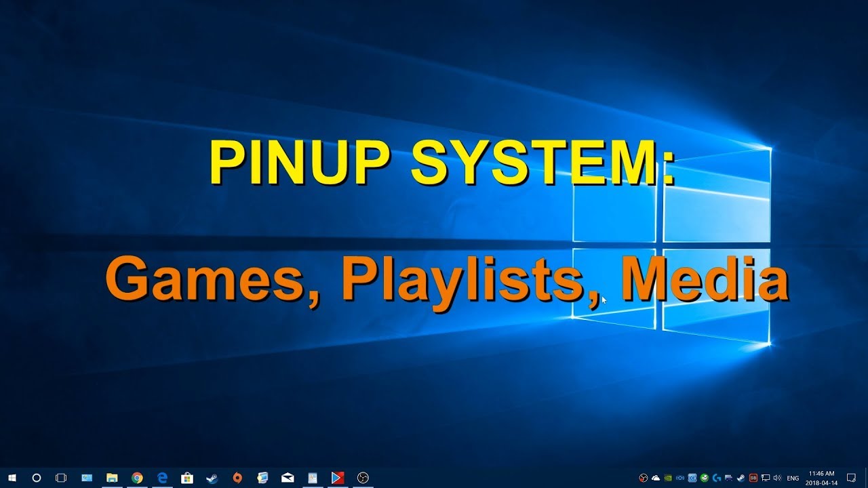The image size is (868, 488).
Task: Open the OBS icon in system tray
Action: [644, 478]
